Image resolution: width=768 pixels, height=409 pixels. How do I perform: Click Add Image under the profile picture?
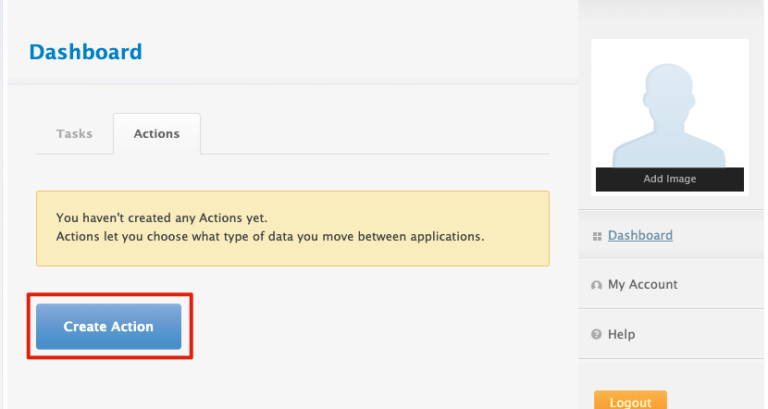tap(669, 179)
